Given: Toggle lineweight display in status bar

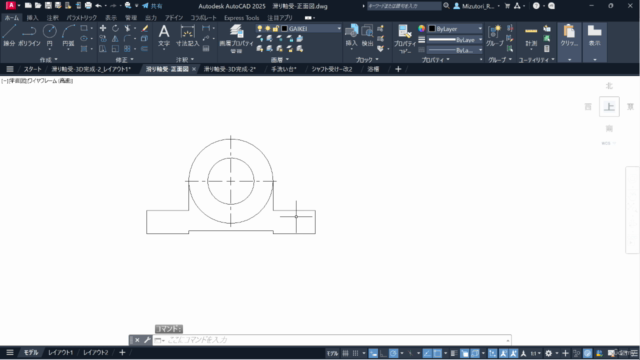Looking at the screenshot, I should click(454, 353).
